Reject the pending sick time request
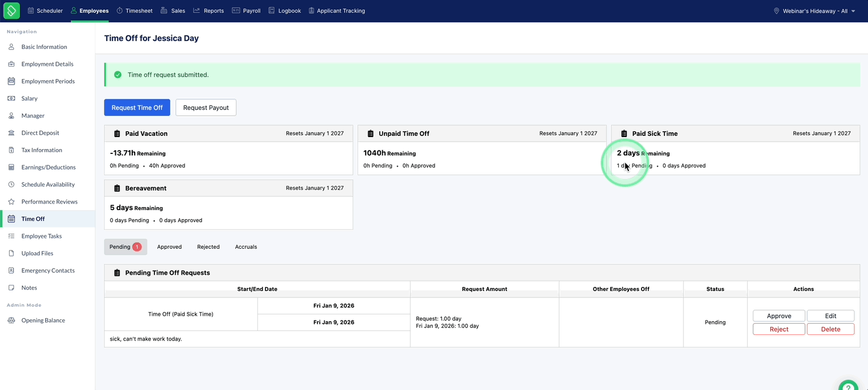Viewport: 868px width, 390px height. (x=779, y=329)
